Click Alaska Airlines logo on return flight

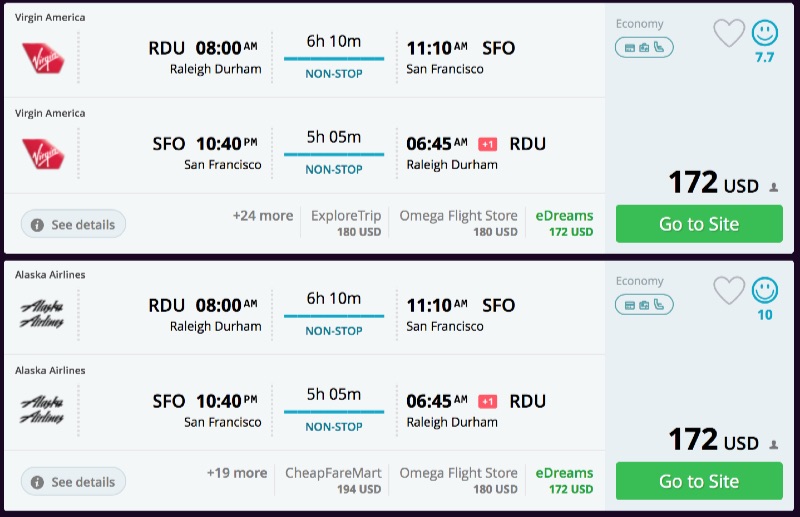(43, 410)
